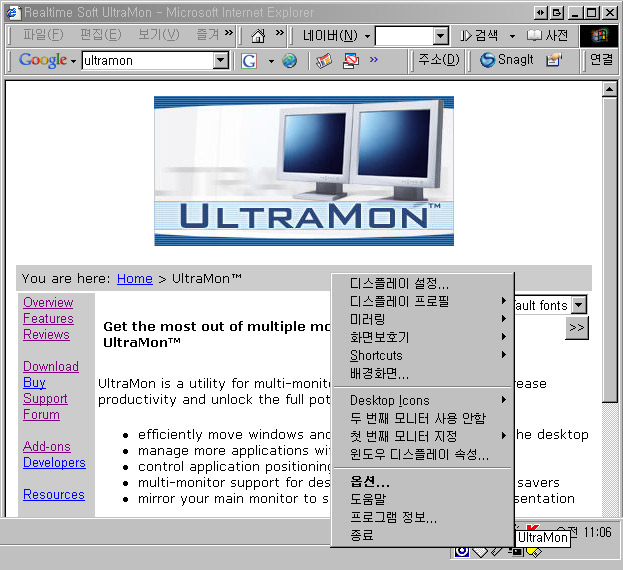This screenshot has height=570, width=623.
Task: Open the Google search history dropdown
Action: point(220,61)
